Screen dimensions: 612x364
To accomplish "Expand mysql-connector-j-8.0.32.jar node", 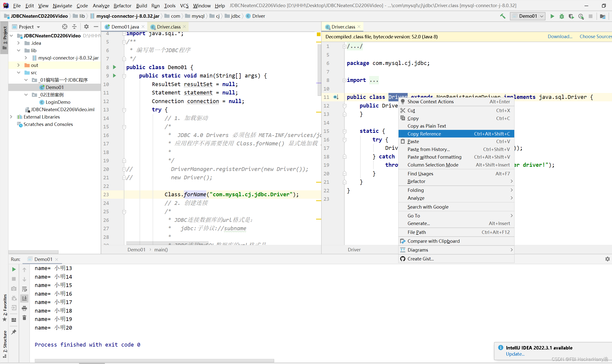I will [26, 58].
